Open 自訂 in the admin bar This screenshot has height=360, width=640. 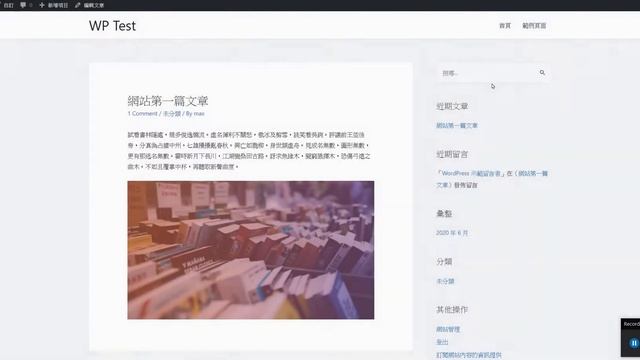click(x=8, y=5)
